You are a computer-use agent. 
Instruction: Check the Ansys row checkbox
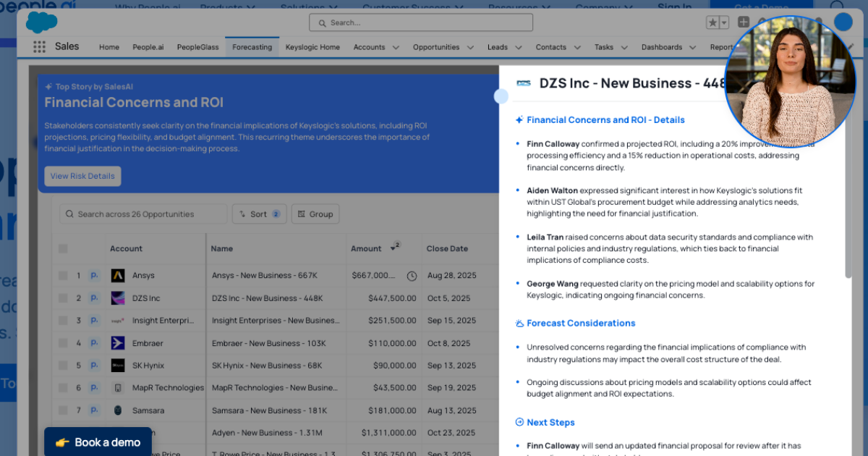63,275
